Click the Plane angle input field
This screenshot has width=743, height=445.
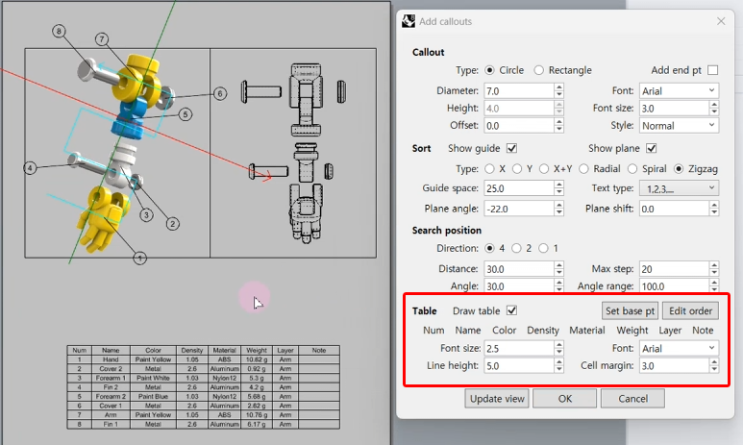[519, 209]
